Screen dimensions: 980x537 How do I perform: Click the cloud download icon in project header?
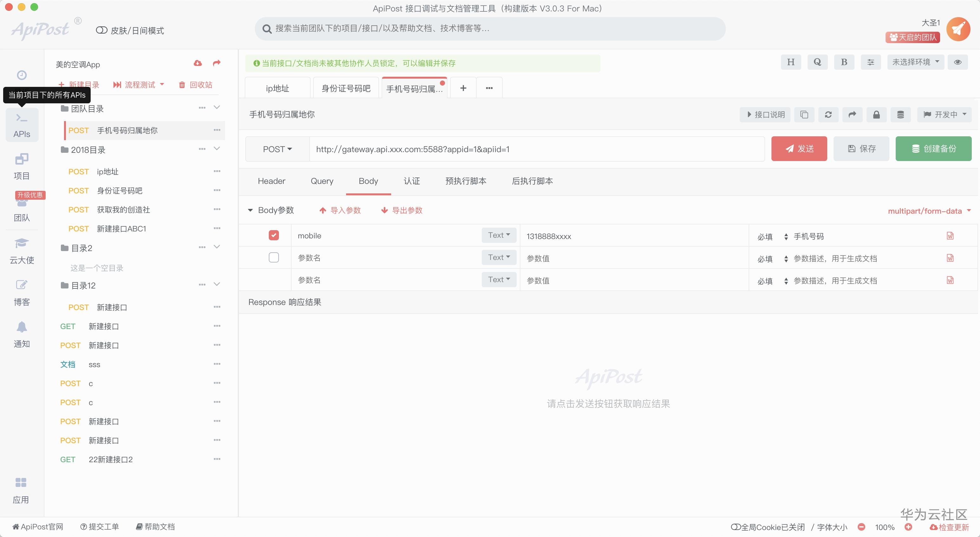click(x=197, y=63)
